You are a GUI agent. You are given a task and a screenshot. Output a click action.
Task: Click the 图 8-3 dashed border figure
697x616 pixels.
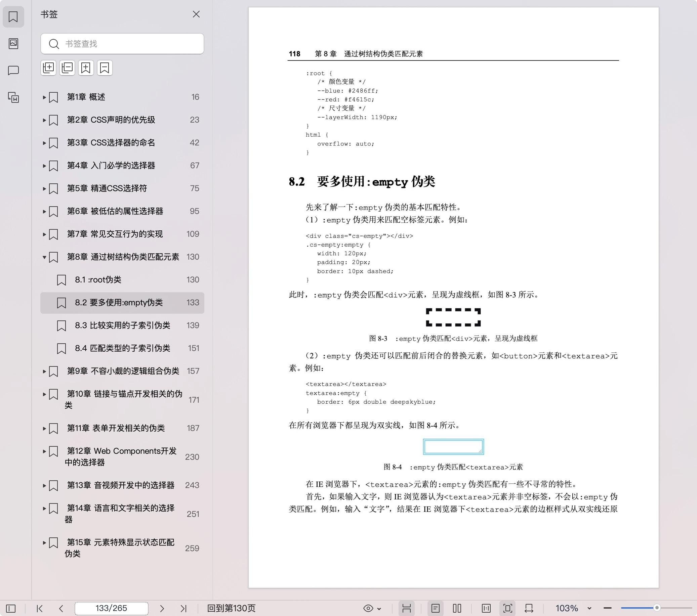[x=453, y=317]
